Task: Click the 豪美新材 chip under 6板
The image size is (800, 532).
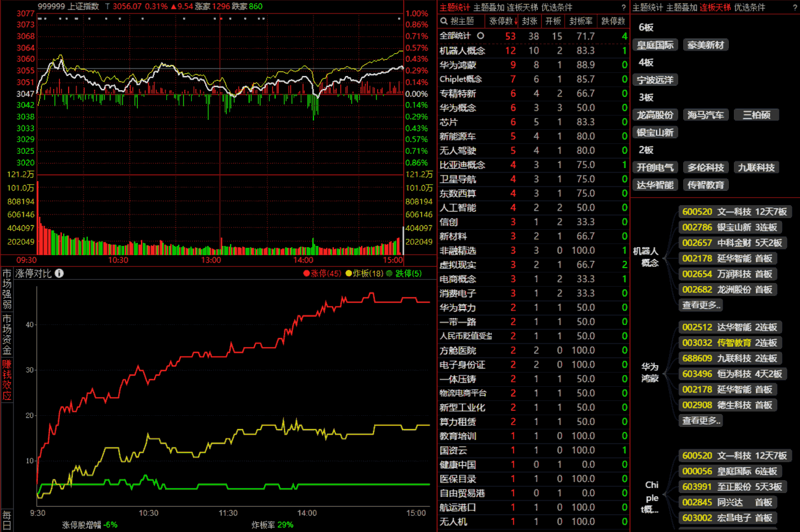Action: [707, 45]
